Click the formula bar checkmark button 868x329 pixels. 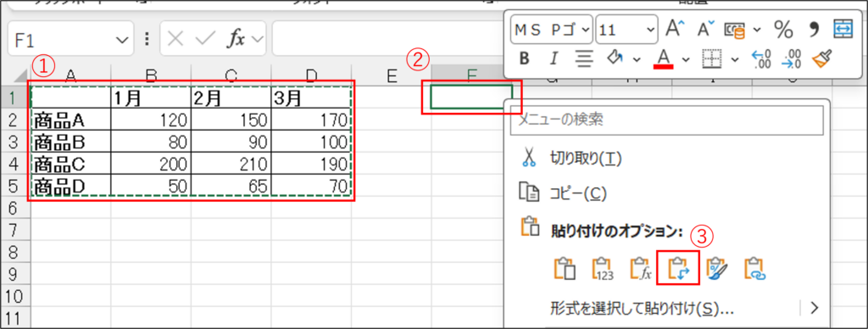click(205, 39)
